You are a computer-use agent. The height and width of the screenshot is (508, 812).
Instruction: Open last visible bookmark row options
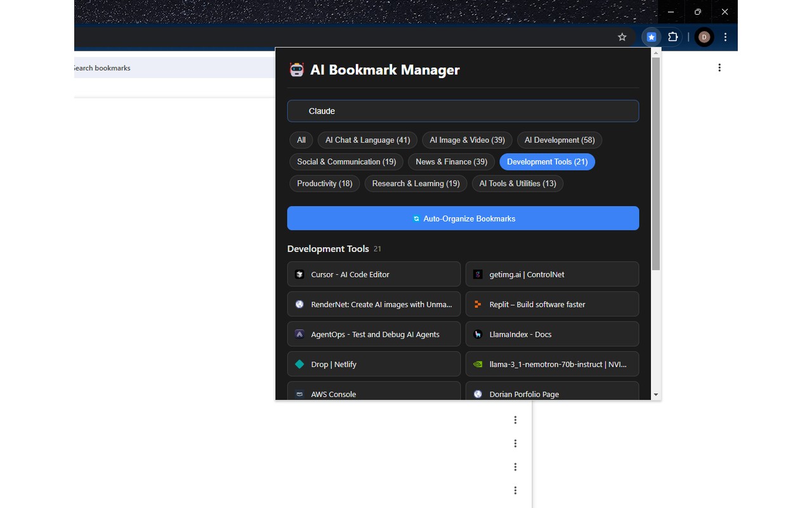coord(515,490)
